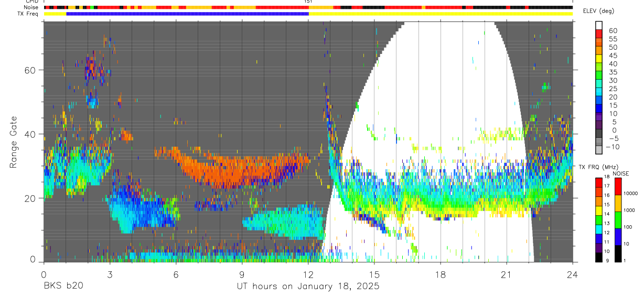644x297 pixels.
Task: Select the cyan segment of TX FRQ bar
Action: pos(599,229)
